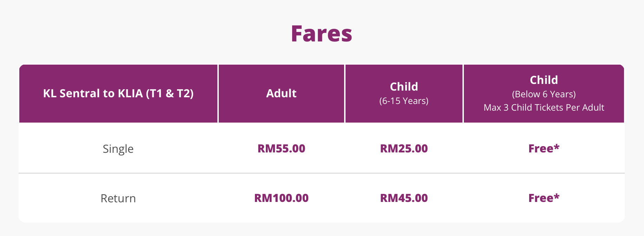Viewport: 644px width, 236px height.
Task: Click "Child" title above "(Below 6 Years)"
Action: [x=544, y=80]
